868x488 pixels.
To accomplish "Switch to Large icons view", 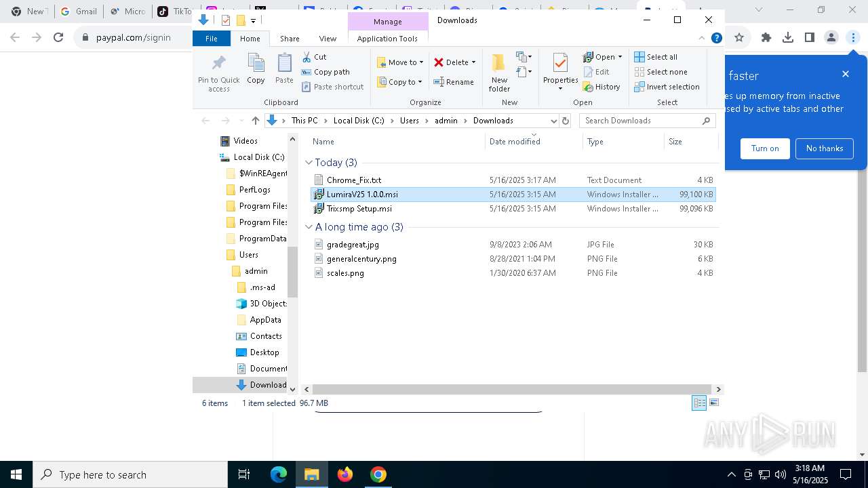I will tap(714, 403).
